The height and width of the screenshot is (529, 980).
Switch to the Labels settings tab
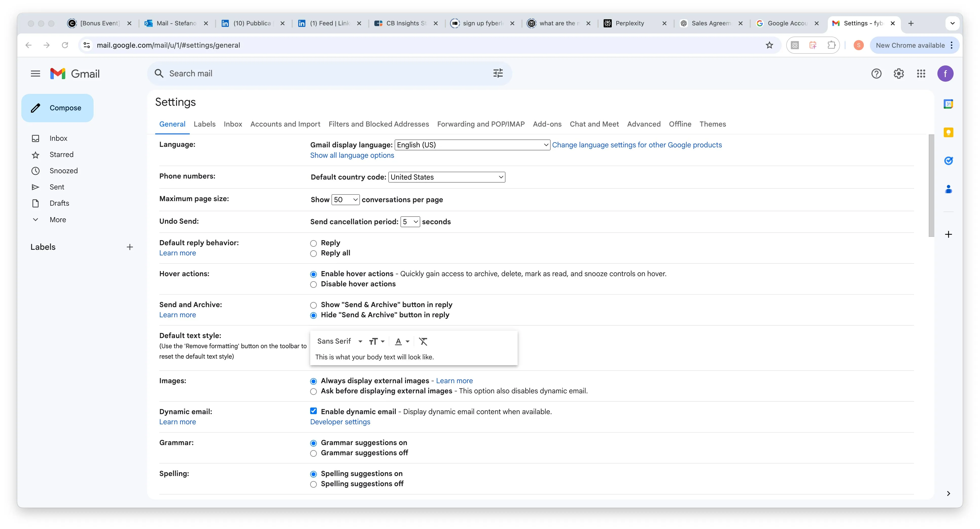click(204, 124)
